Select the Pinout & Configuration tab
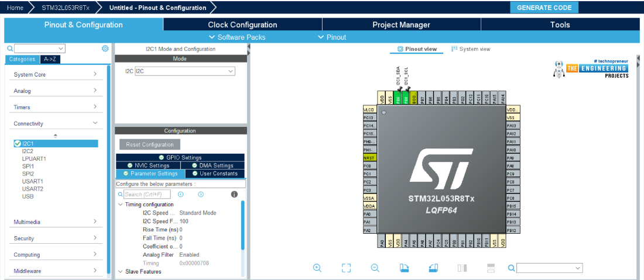 (x=83, y=25)
